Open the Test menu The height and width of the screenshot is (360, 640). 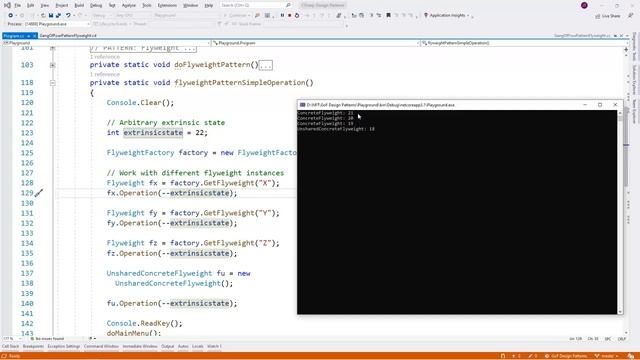[x=112, y=5]
